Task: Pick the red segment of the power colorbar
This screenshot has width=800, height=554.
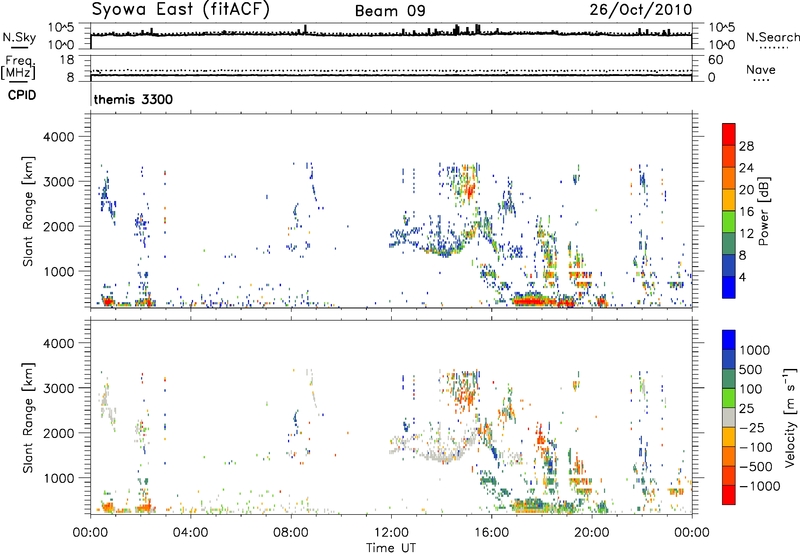Action: coord(729,134)
